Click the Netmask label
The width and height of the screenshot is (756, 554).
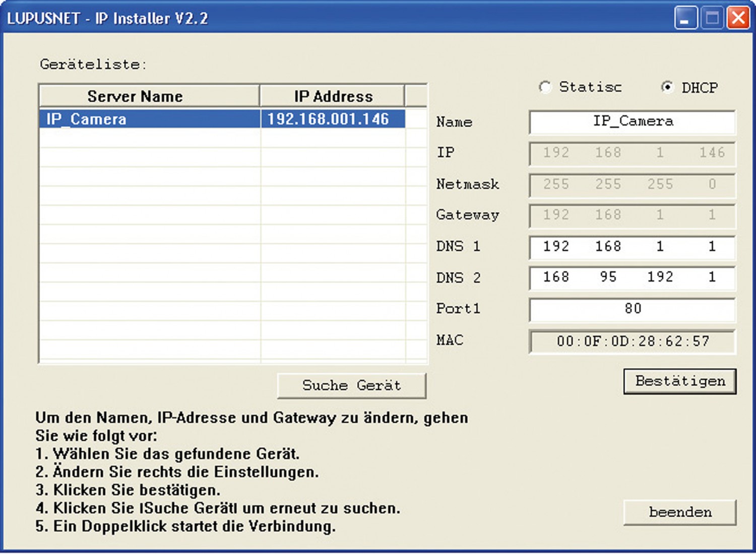468,184
